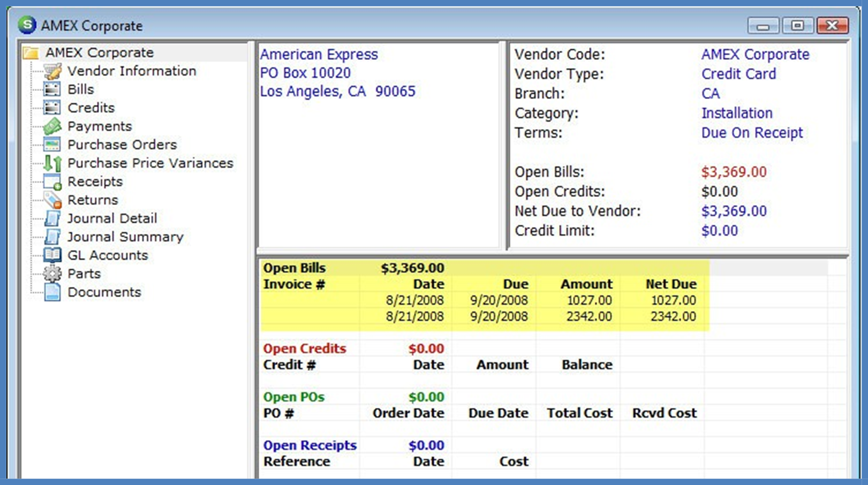Click the Vendor Information pencil icon
The width and height of the screenshot is (868, 485).
(x=52, y=71)
